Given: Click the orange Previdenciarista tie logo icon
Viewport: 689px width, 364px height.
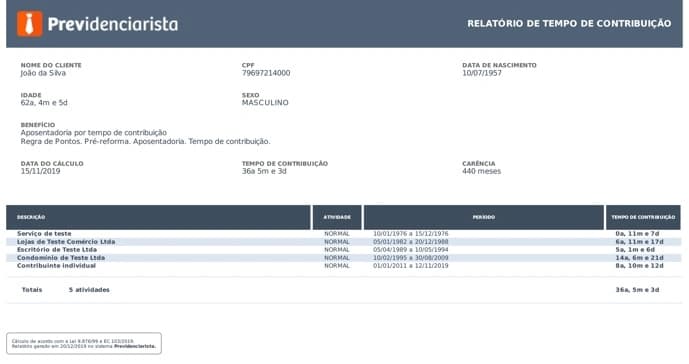Looking at the screenshot, I should pos(29,24).
